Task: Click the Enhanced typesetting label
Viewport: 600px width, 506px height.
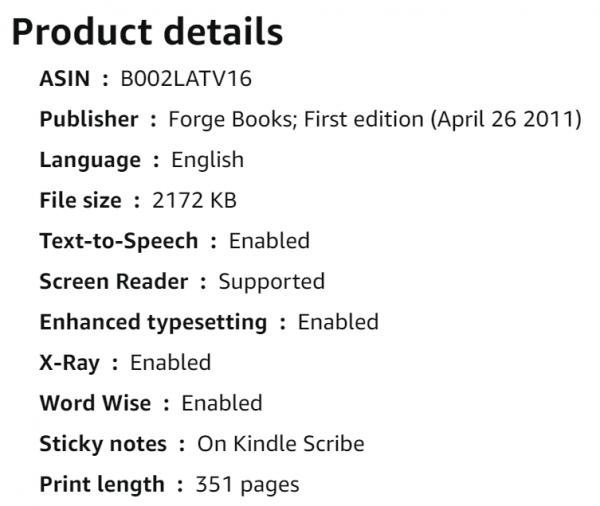Action: 153,322
